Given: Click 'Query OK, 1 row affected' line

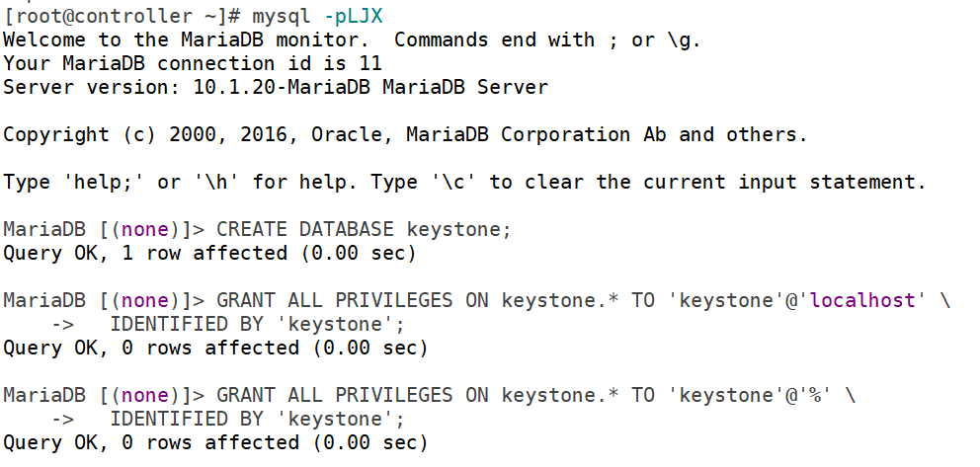Looking at the screenshot, I should 209,253.
